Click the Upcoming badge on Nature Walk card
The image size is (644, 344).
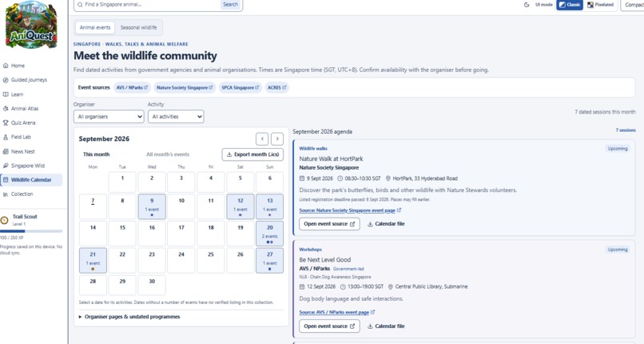coord(618,148)
